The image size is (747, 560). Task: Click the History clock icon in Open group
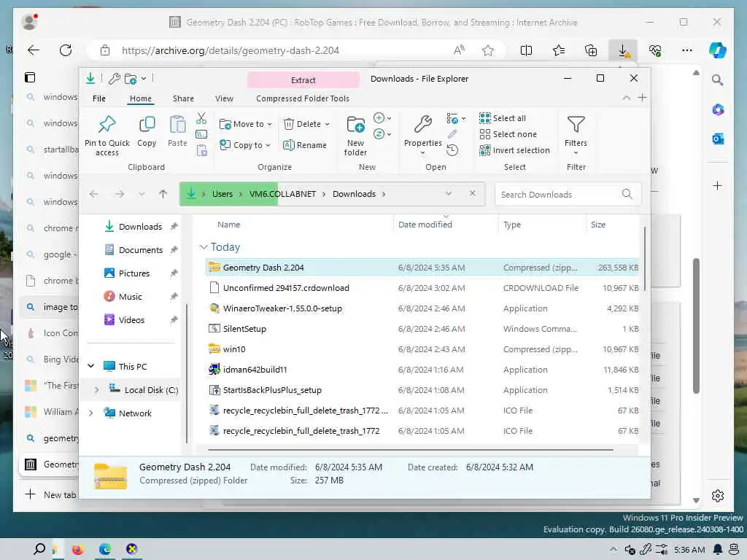452,150
